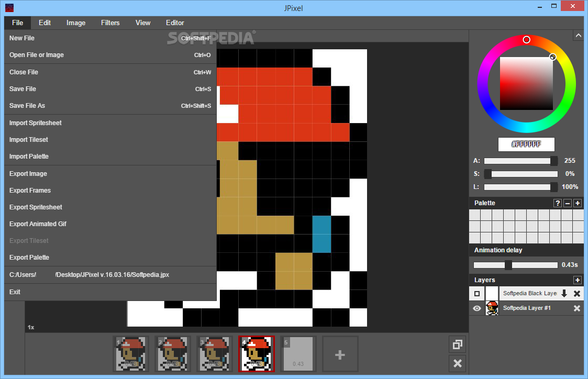Open the Filters menu
The height and width of the screenshot is (379, 588).
(x=110, y=23)
